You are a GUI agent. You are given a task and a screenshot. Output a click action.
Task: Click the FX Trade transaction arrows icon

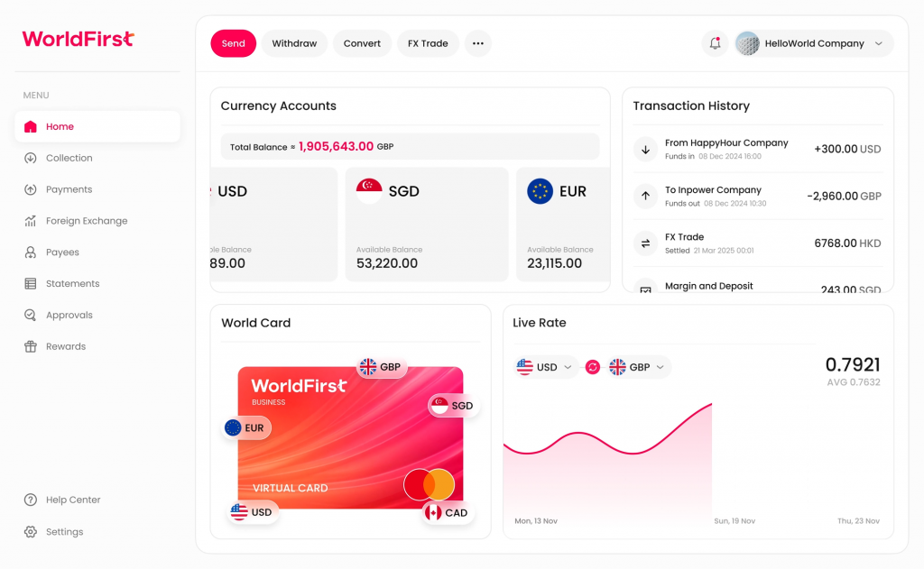[645, 243]
